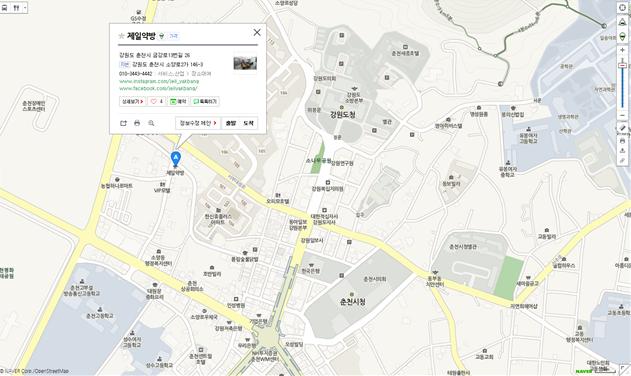Click the heart like button in popup

pos(157,101)
